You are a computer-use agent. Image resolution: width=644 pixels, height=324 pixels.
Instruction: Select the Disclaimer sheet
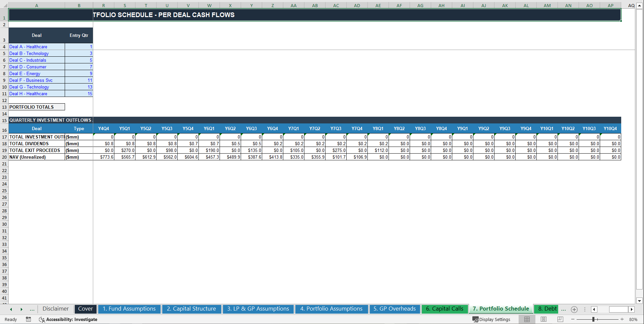tap(55, 309)
